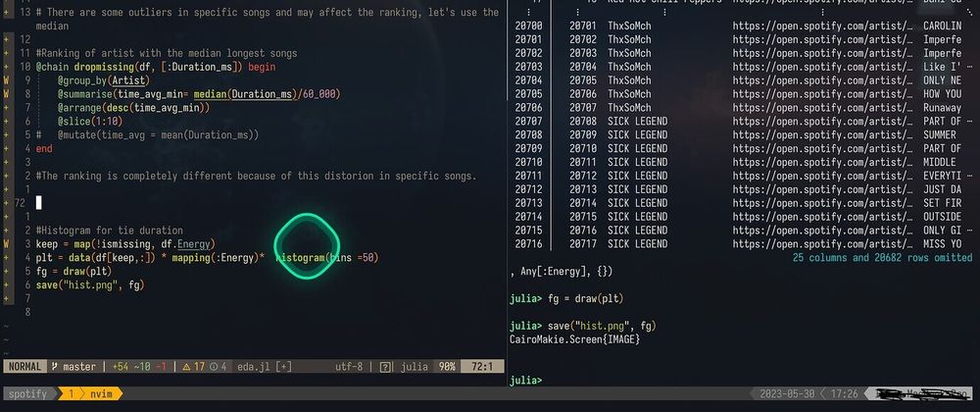The height and width of the screenshot is (412, 980).
Task: Click the 90% scroll position indicator
Action: (x=447, y=366)
